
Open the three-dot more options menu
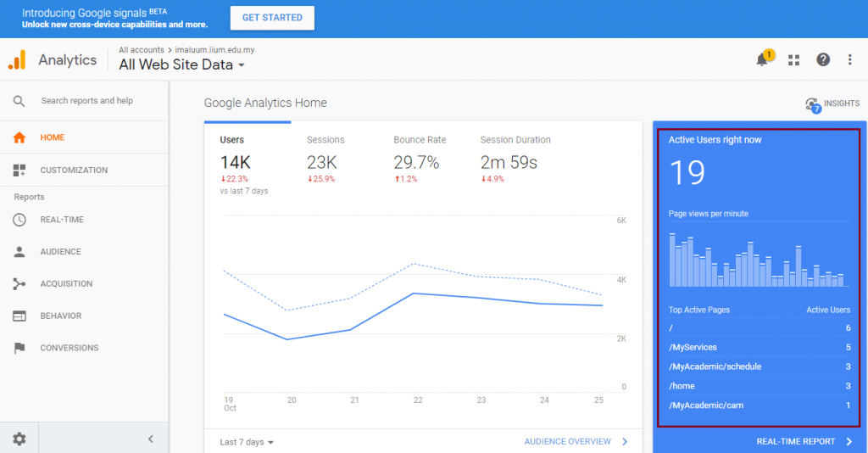click(849, 60)
